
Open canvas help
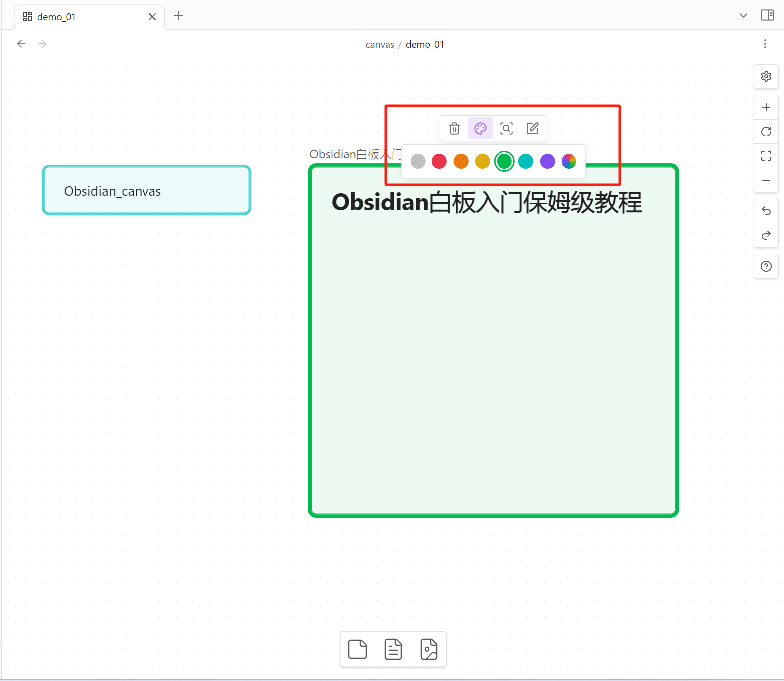pos(766,267)
